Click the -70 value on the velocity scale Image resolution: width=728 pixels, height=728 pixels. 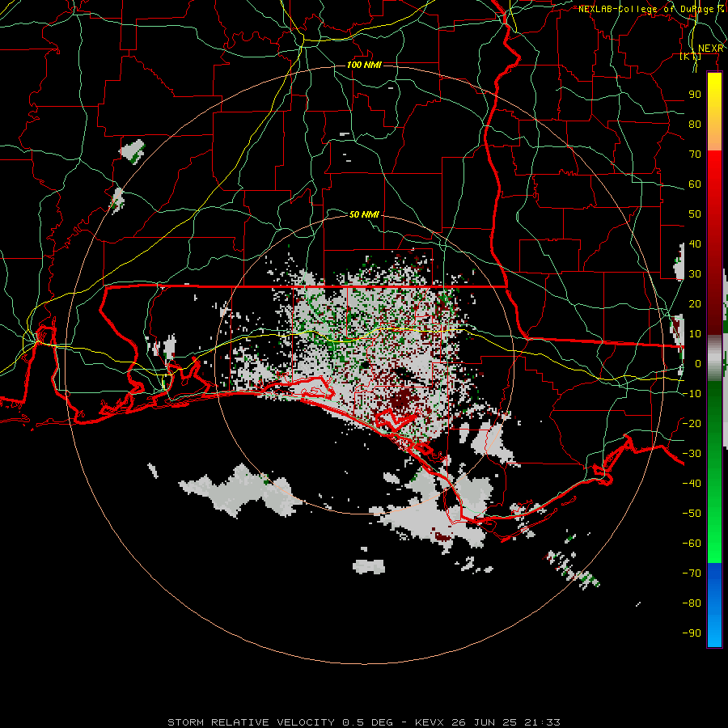(692, 573)
